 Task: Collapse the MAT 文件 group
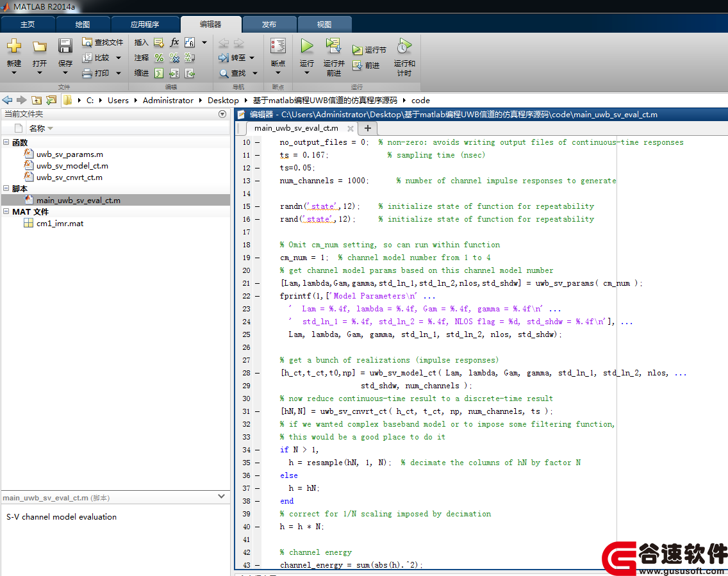(x=6, y=211)
